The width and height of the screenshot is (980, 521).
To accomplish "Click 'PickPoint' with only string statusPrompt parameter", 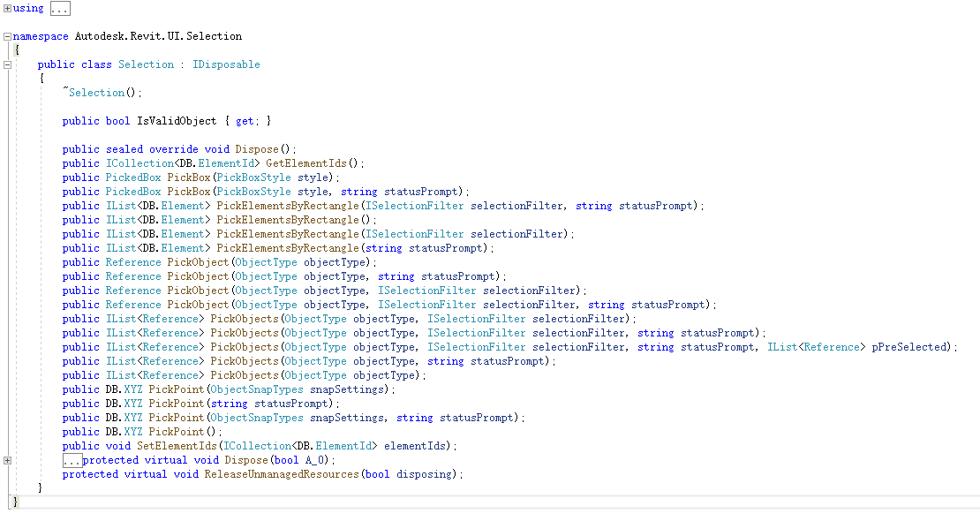I will pos(177,404).
